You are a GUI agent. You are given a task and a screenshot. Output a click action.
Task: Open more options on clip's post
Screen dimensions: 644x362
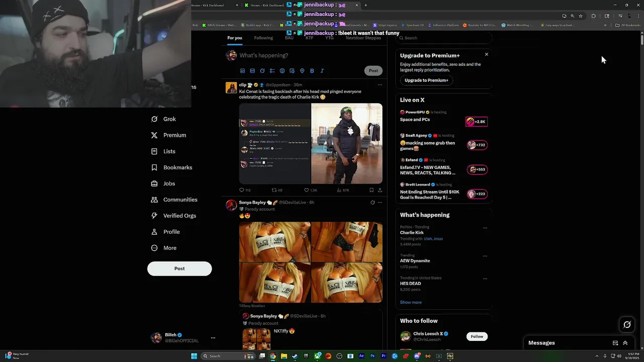click(x=380, y=85)
